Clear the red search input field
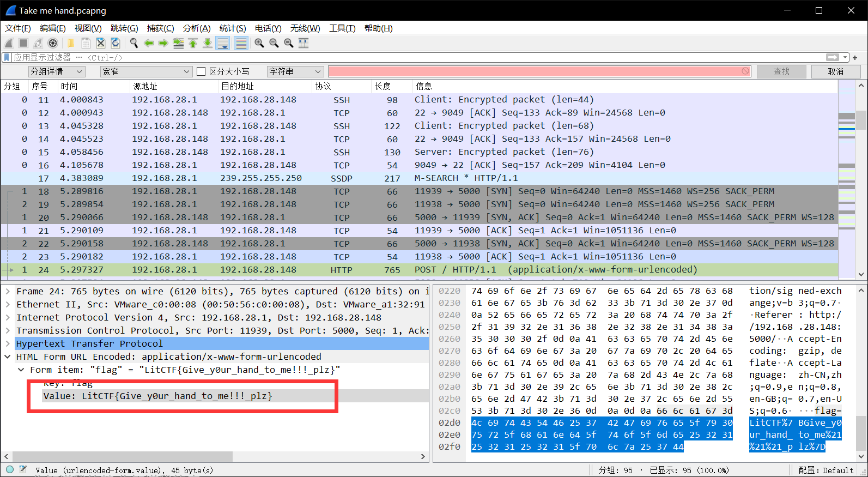Viewport: 868px width, 477px height. pyautogui.click(x=745, y=71)
